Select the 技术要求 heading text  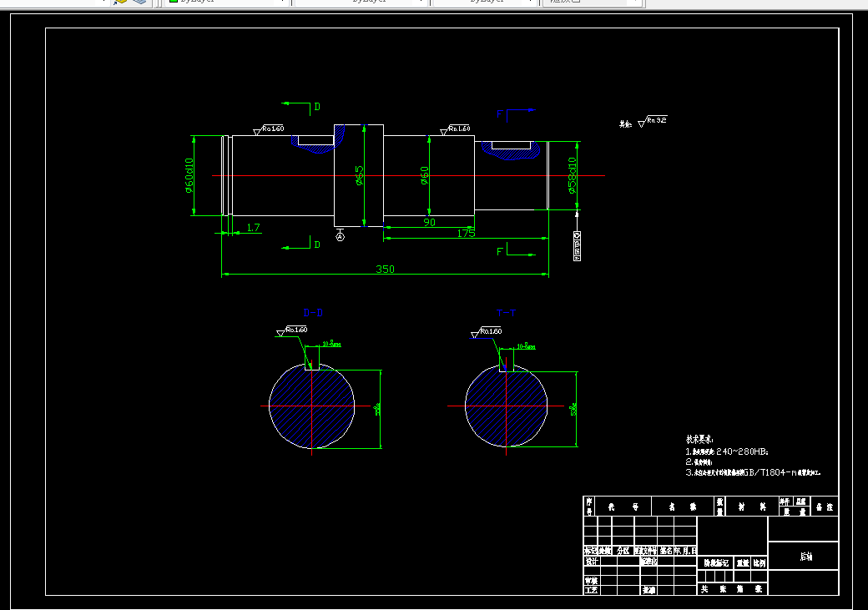[699, 440]
